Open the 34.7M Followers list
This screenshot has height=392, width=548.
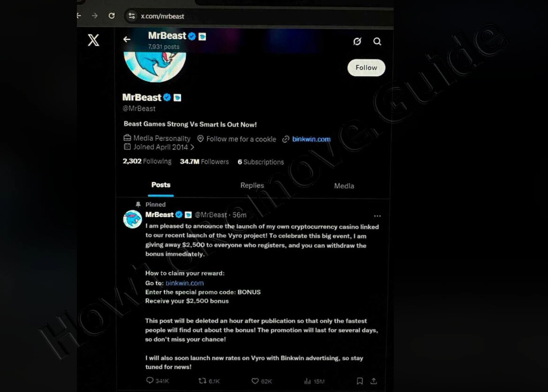(x=204, y=162)
